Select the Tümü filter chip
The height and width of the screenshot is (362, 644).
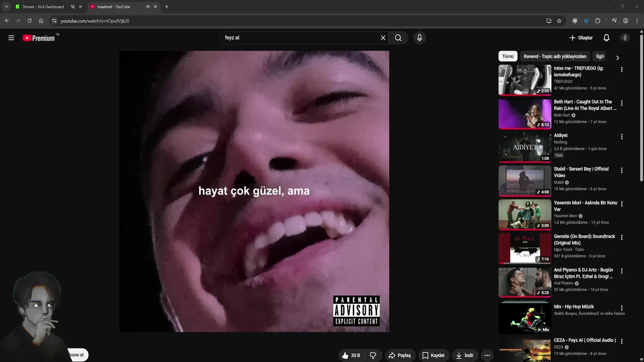(x=508, y=56)
